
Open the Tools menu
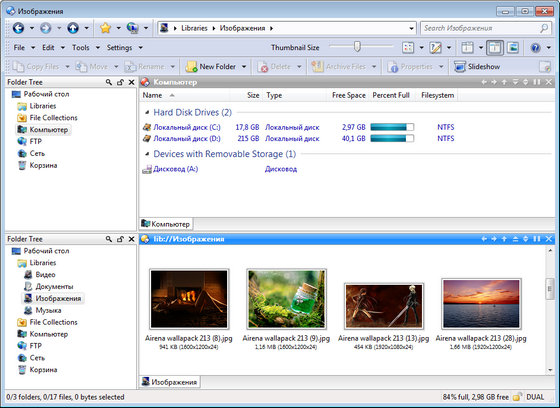[x=81, y=48]
